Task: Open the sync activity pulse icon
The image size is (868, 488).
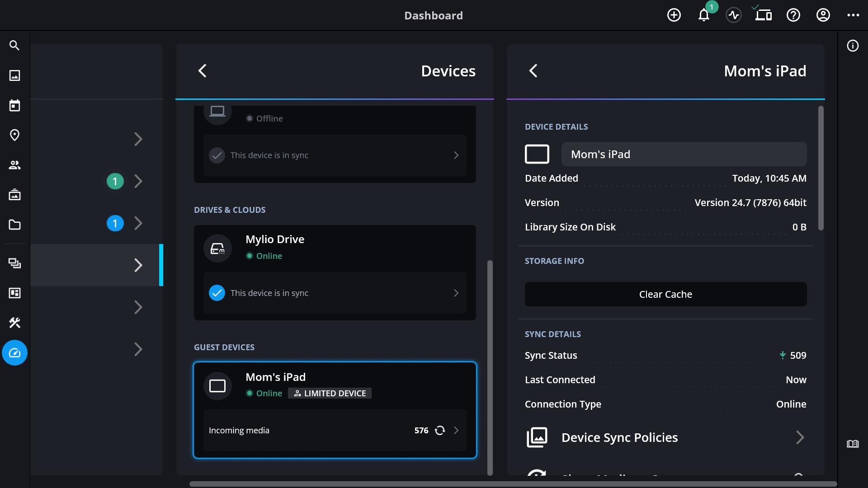Action: [x=733, y=15]
